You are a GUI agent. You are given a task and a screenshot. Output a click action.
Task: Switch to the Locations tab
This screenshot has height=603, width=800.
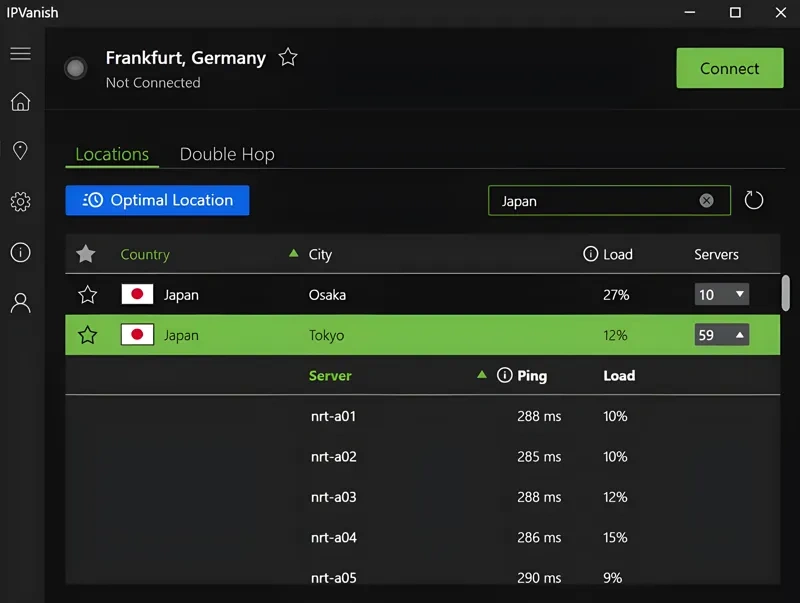(x=112, y=154)
